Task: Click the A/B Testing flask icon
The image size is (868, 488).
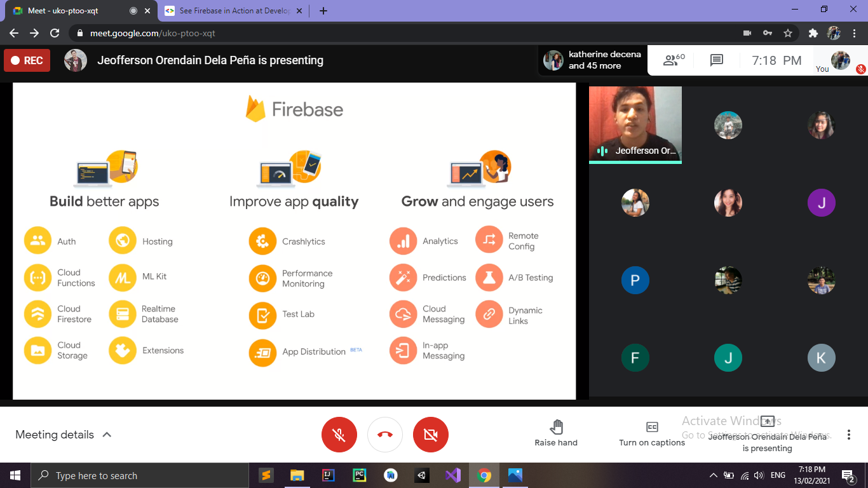Action: click(489, 278)
